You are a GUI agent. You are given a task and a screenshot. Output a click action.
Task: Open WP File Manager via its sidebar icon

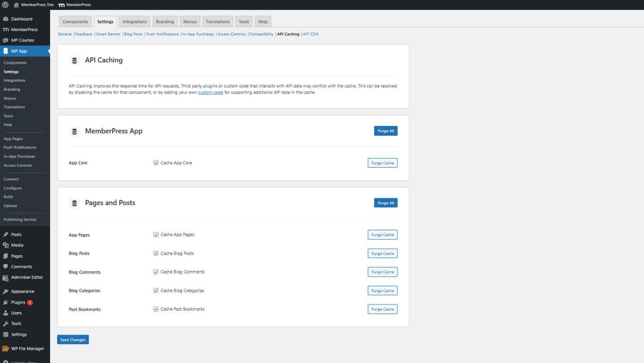(x=6, y=348)
